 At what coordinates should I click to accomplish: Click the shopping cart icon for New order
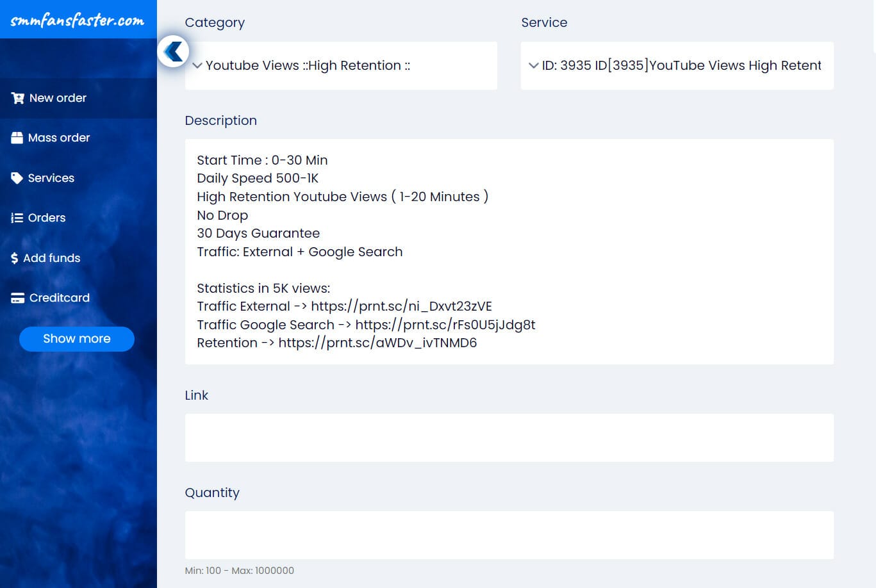click(17, 98)
